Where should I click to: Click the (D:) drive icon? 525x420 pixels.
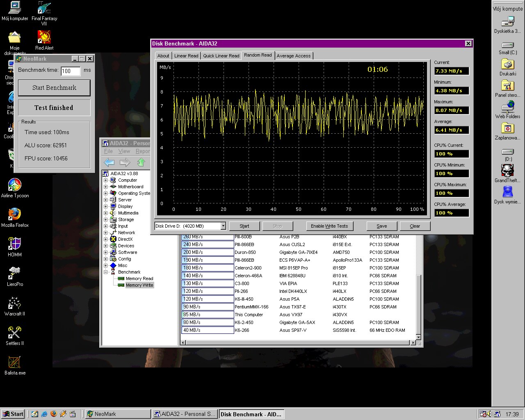tap(508, 155)
